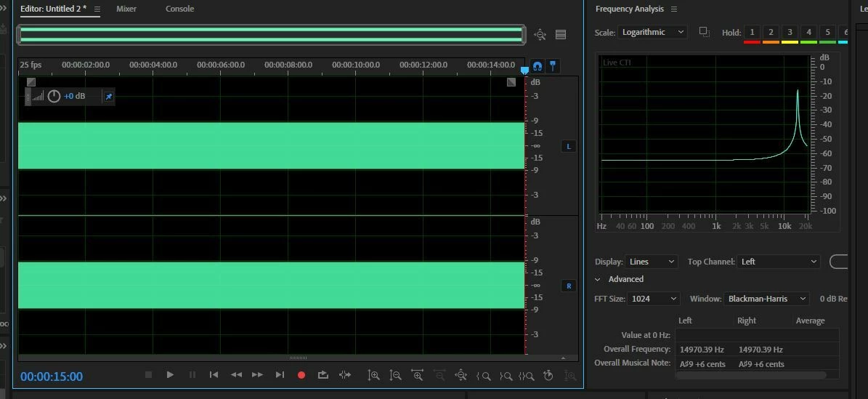Click the scan selection icon near Scale
The image size is (868, 399).
(704, 32)
